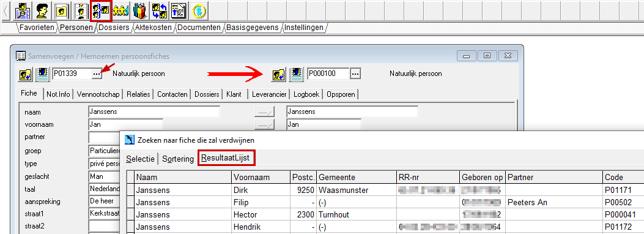This screenshot has height=234, width=644.
Task: Open the Klant tab
Action: [x=234, y=94]
